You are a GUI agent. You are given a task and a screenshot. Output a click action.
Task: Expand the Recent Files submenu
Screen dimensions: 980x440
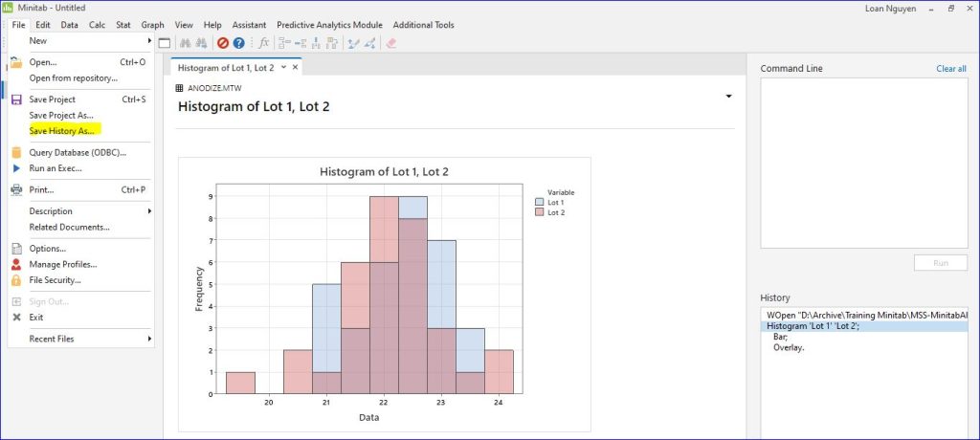tap(81, 339)
